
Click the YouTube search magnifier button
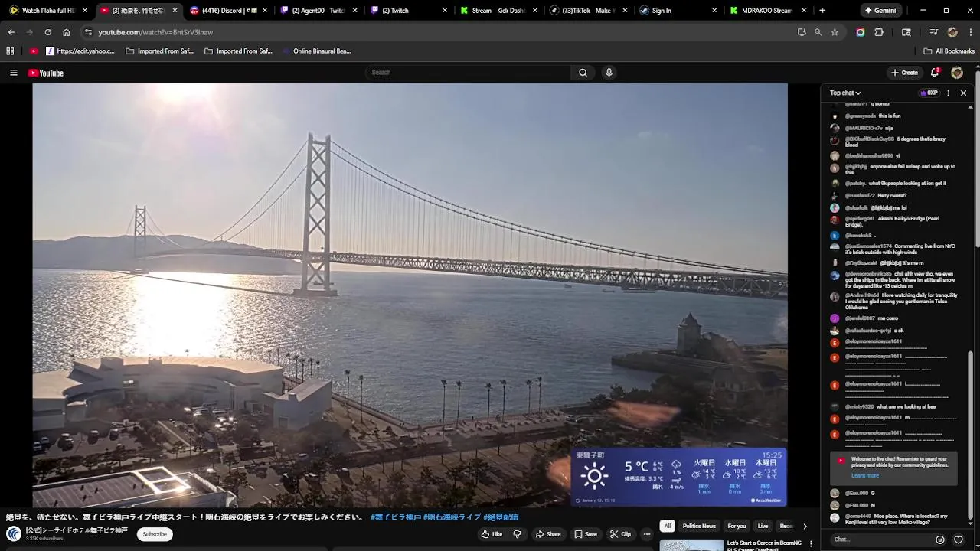tap(583, 73)
